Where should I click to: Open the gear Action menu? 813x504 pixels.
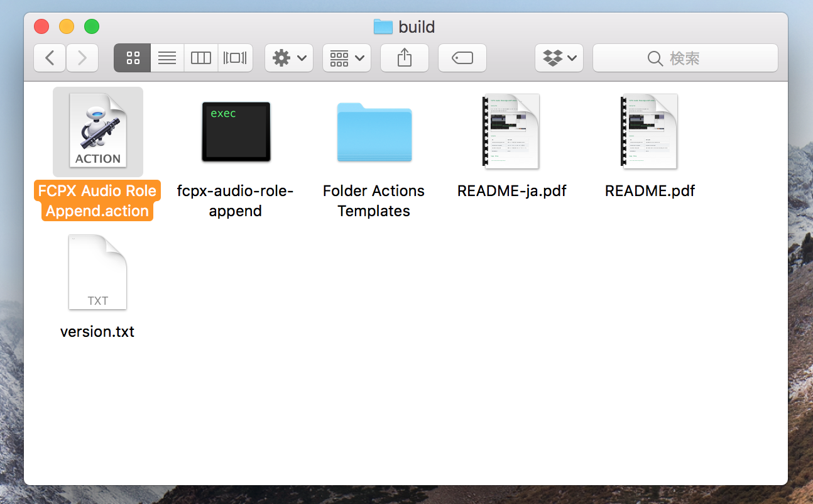(289, 58)
